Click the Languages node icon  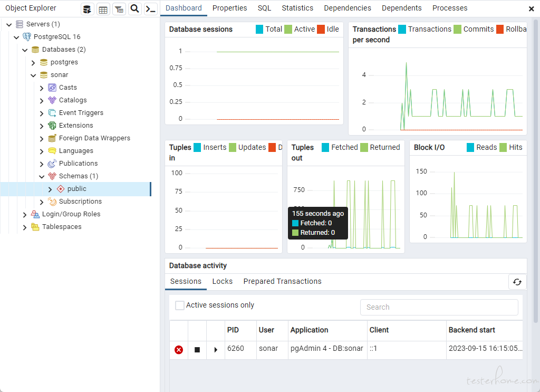tap(52, 151)
